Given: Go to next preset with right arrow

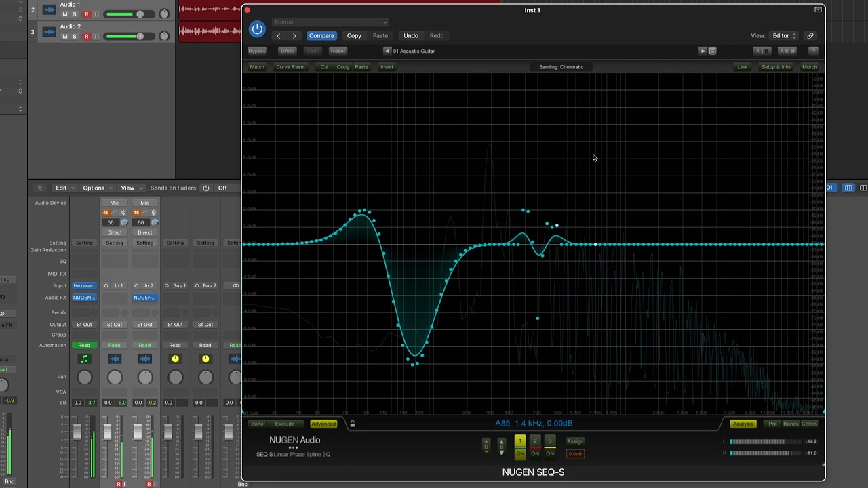Looking at the screenshot, I should (x=294, y=36).
